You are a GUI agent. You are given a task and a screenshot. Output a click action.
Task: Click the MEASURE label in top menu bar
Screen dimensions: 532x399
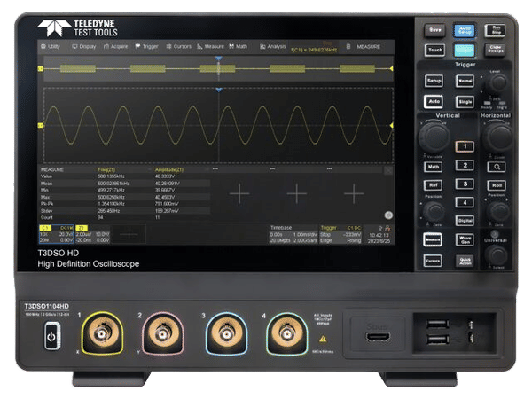pyautogui.click(x=368, y=46)
